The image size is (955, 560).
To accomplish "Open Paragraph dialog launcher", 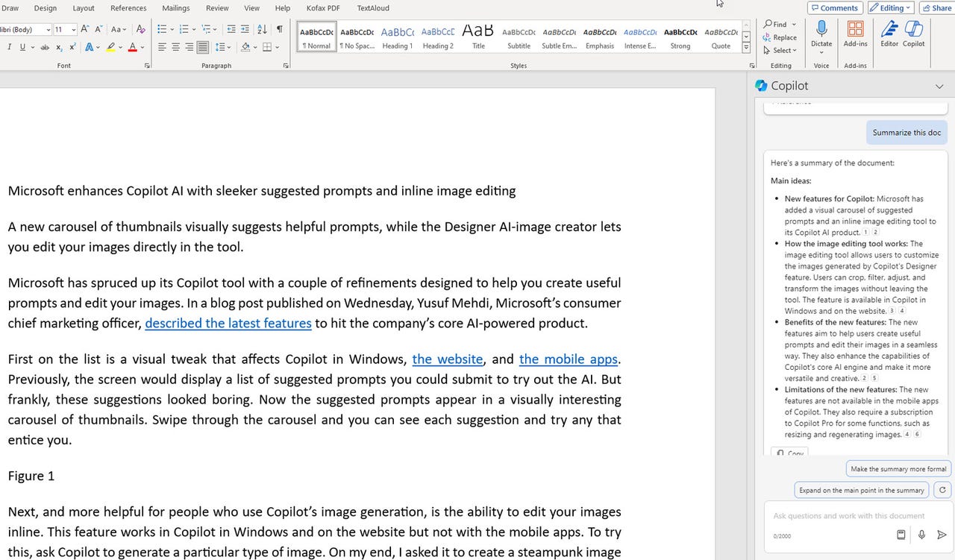I will 286,66.
